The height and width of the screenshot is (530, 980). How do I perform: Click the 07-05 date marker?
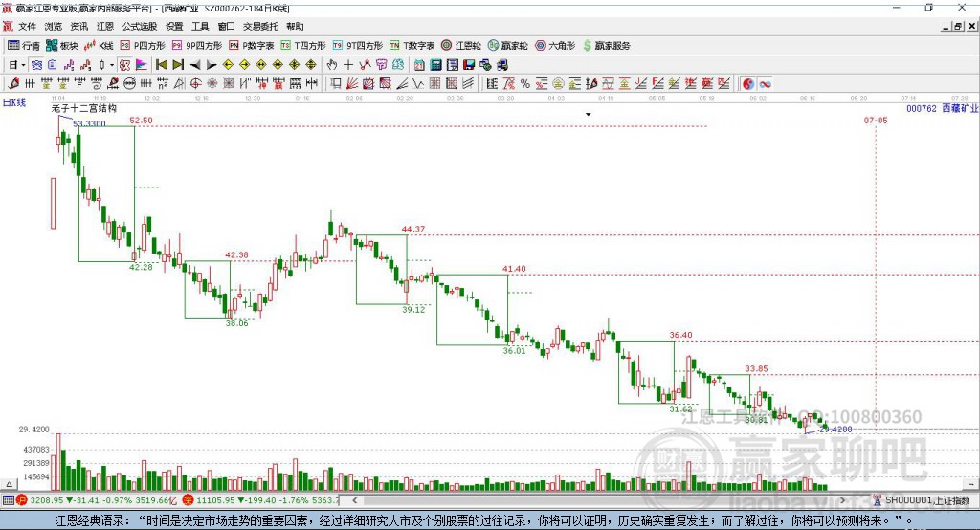(x=876, y=120)
